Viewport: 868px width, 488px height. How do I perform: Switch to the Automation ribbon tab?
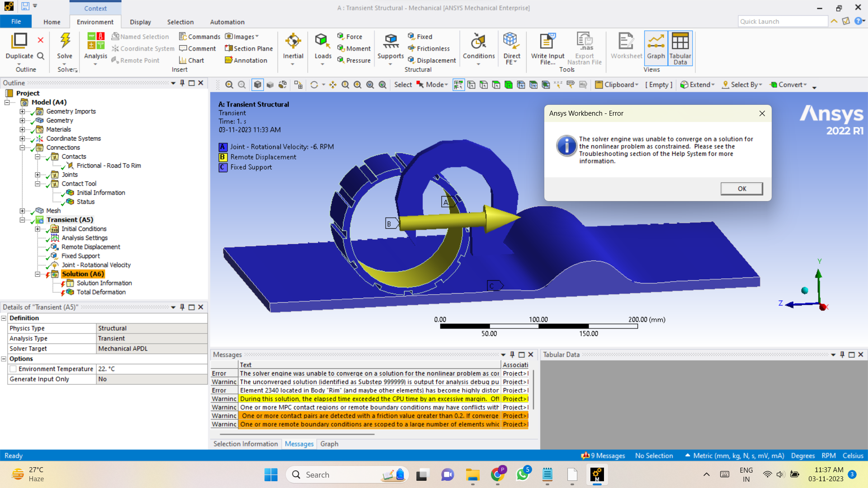tap(227, 22)
